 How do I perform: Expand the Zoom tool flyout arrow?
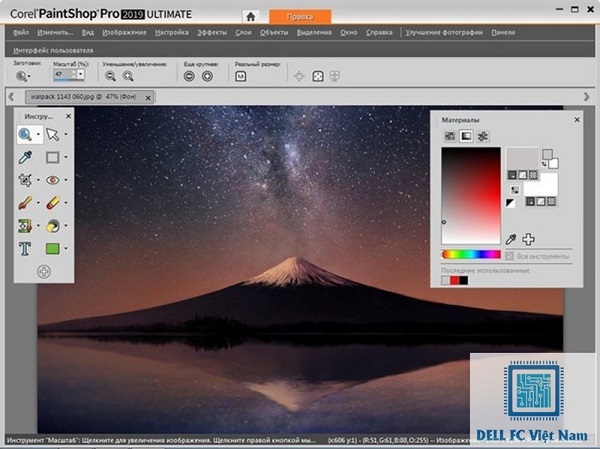(38, 134)
